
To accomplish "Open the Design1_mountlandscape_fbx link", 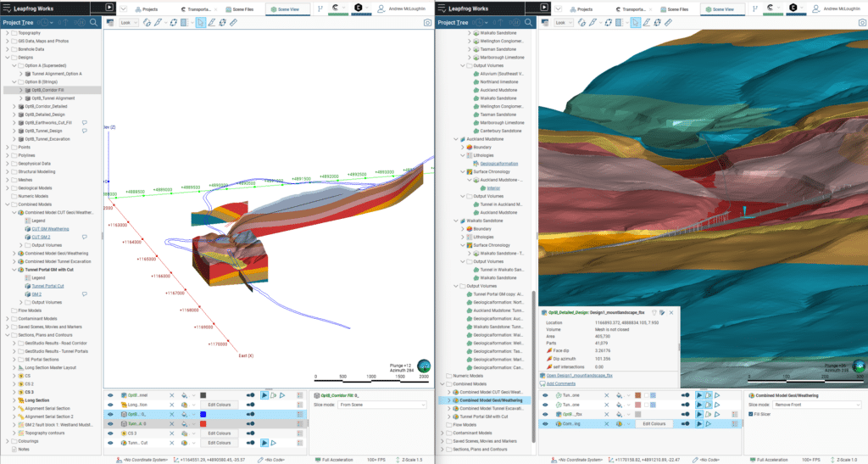I will (578, 374).
